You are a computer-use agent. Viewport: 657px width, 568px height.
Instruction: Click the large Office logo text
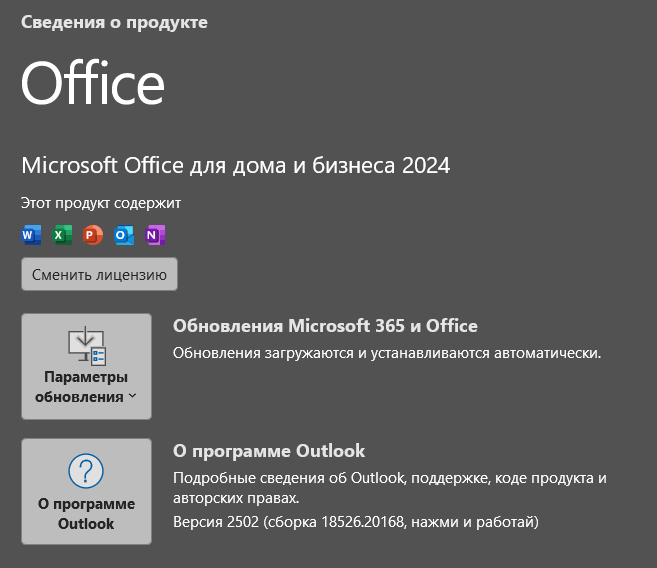click(x=93, y=83)
